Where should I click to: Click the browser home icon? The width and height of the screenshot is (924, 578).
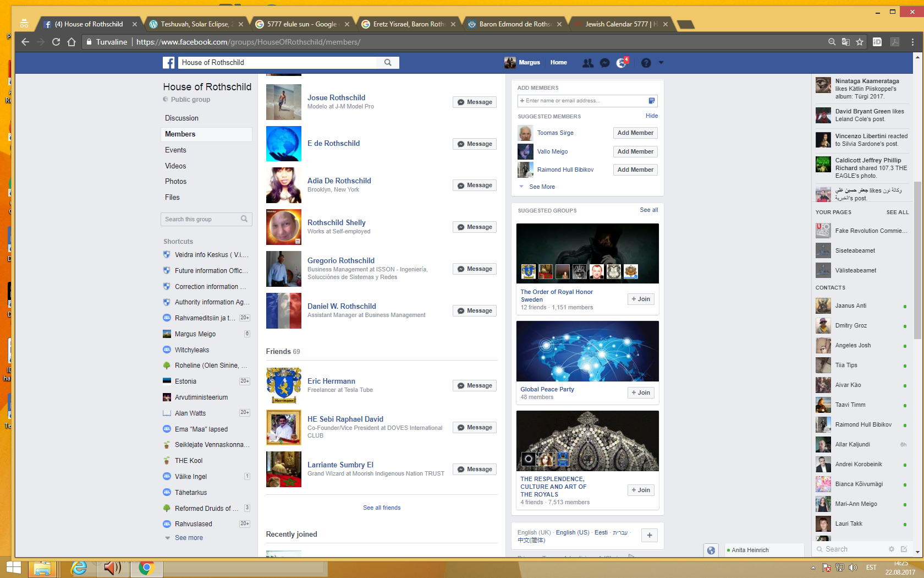[71, 42]
